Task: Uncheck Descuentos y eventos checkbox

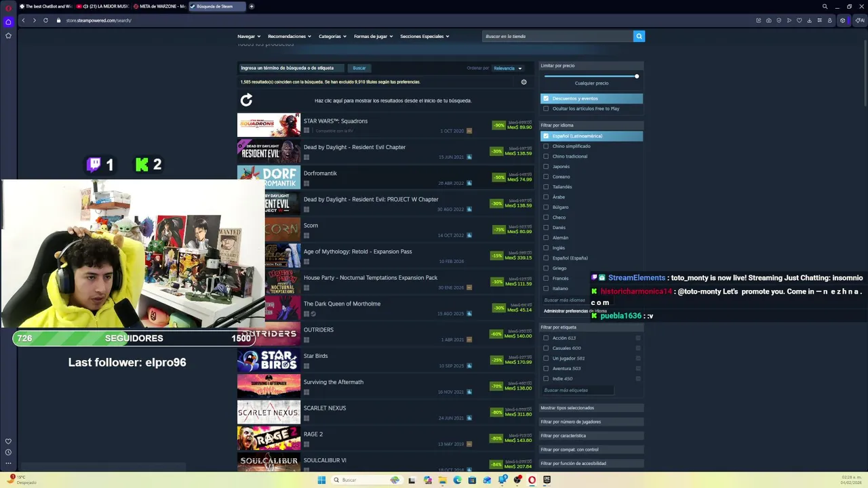Action: (x=546, y=98)
